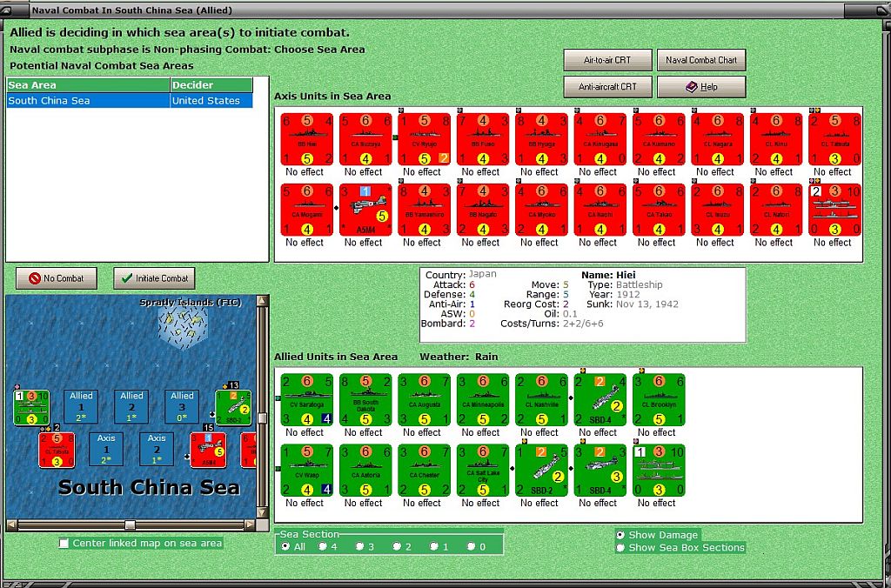Click the CV Wasp carrier counter

pyautogui.click(x=307, y=471)
